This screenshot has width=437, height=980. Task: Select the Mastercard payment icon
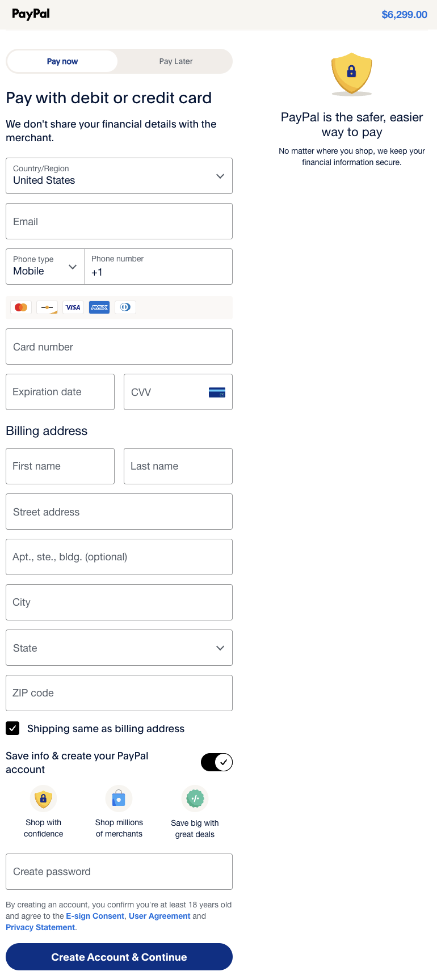point(21,307)
